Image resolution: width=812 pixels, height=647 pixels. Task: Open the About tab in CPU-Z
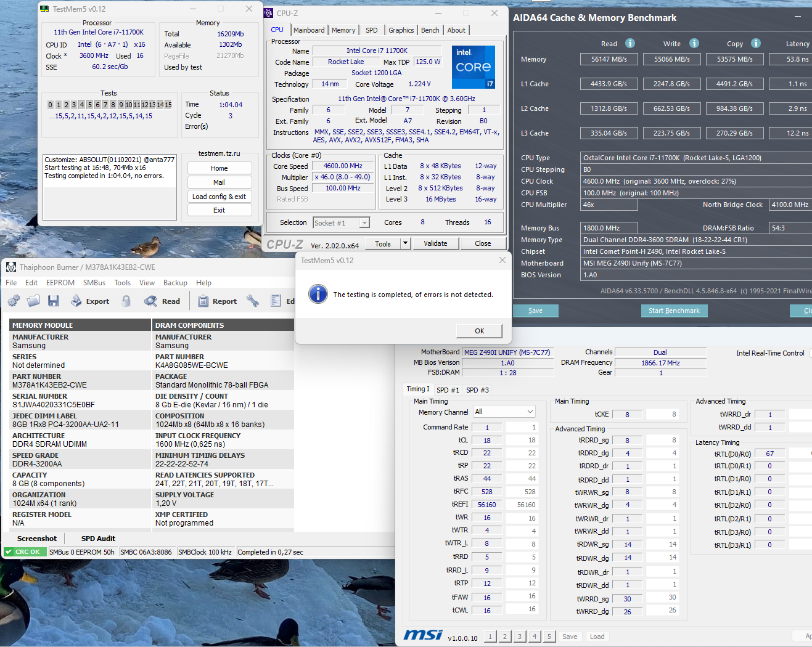[x=456, y=30]
